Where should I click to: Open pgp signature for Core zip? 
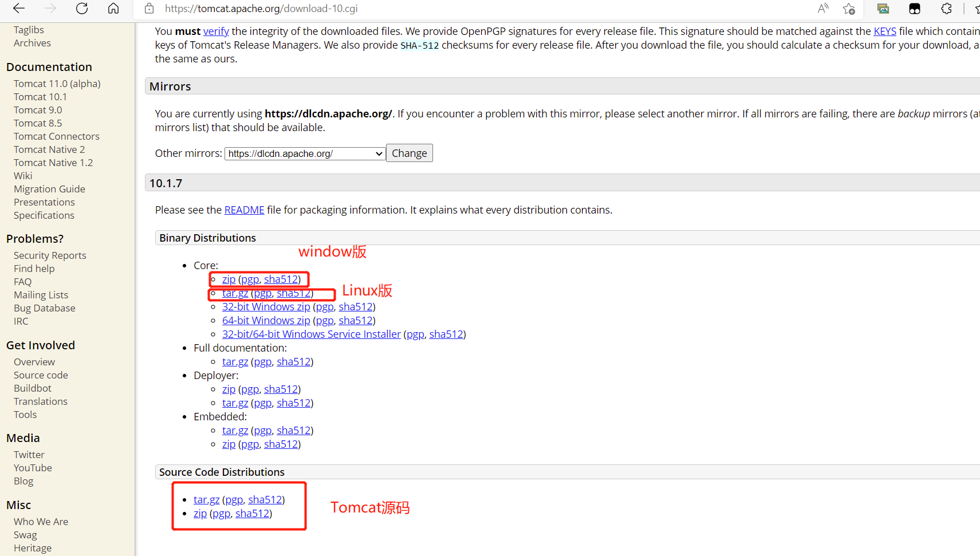pyautogui.click(x=250, y=279)
